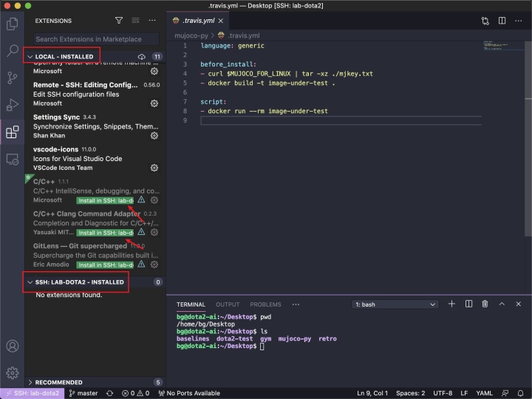Image resolution: width=532 pixels, height=399 pixels.
Task: Click mujoco-py in the breadcrumb
Action: 191,35
